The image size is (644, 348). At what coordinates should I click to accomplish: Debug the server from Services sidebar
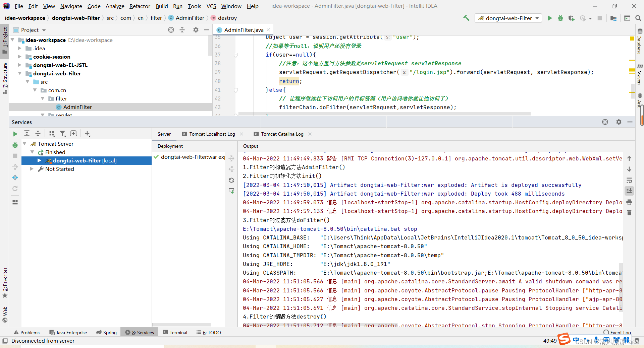click(15, 145)
